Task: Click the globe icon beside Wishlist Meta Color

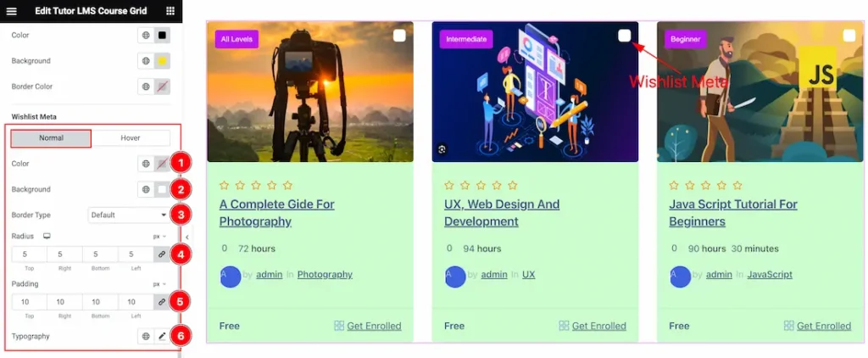Action: pyautogui.click(x=146, y=164)
